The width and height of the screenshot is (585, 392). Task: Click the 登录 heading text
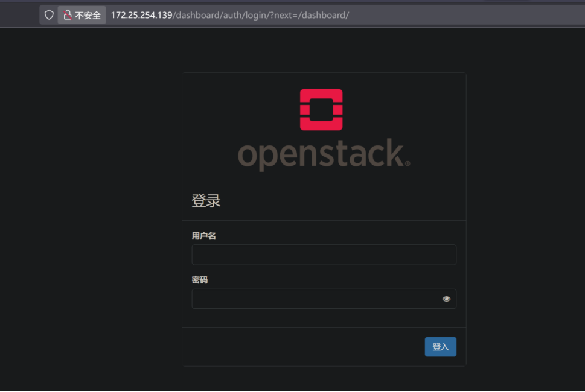pos(206,200)
